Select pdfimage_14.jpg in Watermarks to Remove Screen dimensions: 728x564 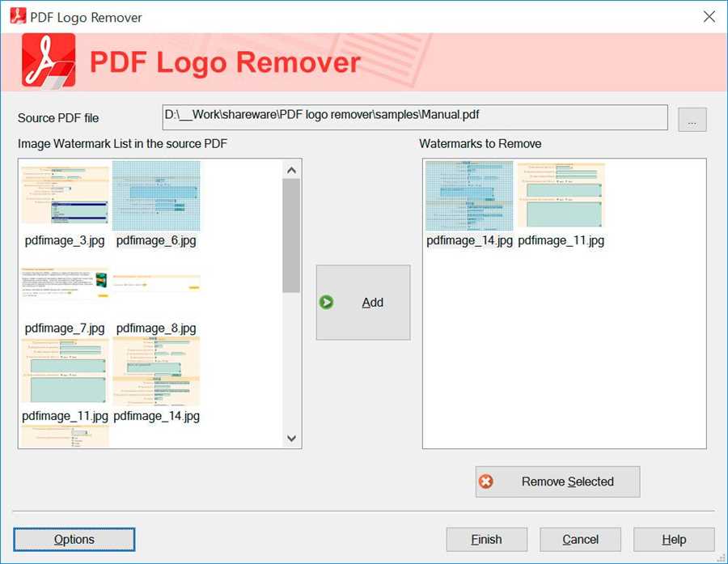pyautogui.click(x=469, y=196)
